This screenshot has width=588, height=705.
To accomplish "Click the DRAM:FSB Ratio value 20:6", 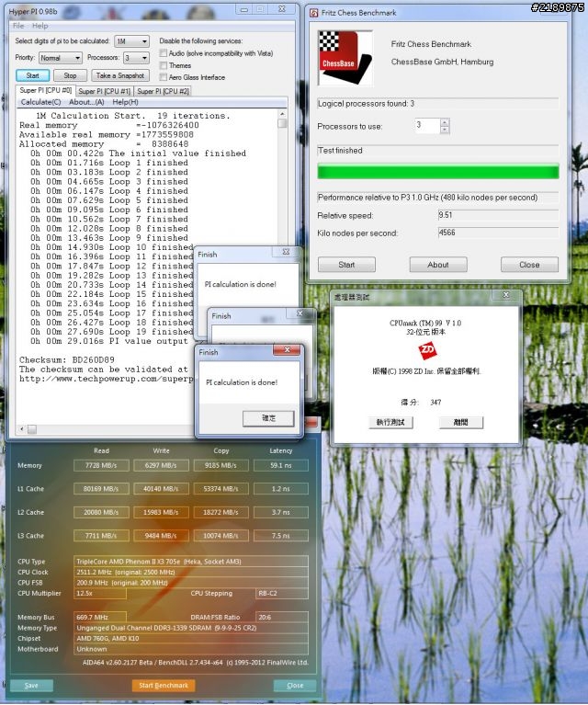I will click(282, 618).
